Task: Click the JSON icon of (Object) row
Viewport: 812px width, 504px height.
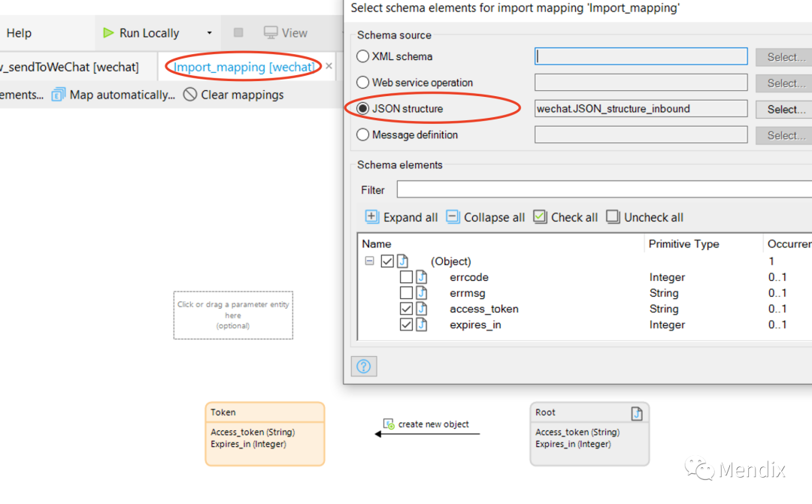Action: [x=403, y=261]
